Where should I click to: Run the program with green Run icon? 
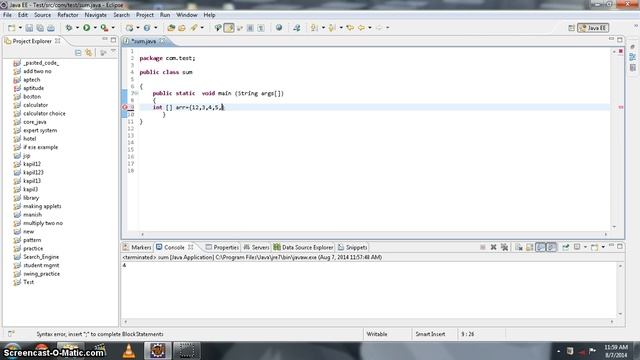point(87,28)
